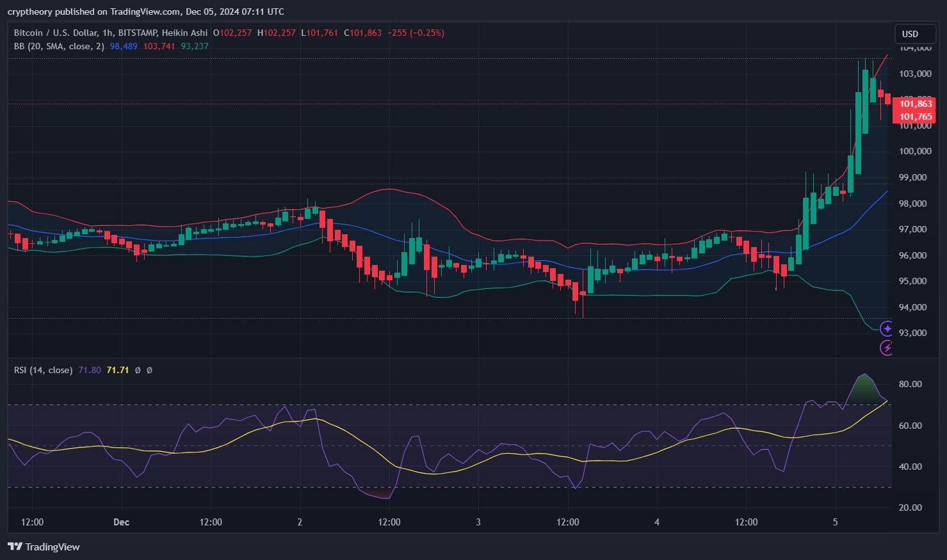Click the 20.00 RSI axis label
This screenshot has height=560, width=947.
tap(910, 508)
